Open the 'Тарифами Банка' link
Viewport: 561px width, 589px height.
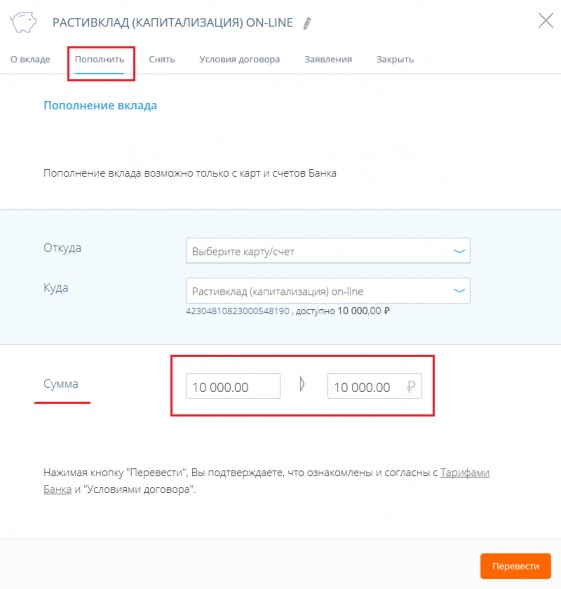coord(464,473)
